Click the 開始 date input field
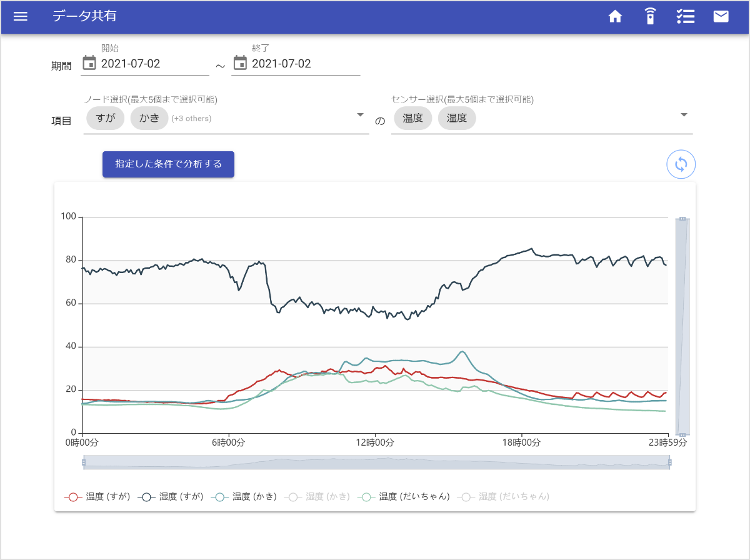The width and height of the screenshot is (750, 560). tap(154, 64)
